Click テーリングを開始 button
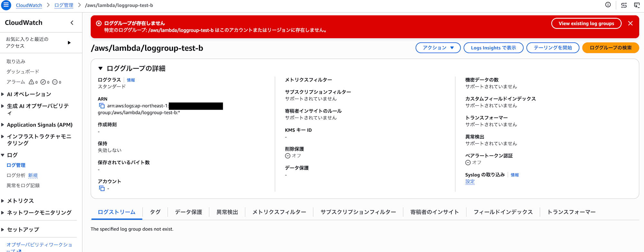Image resolution: width=644 pixels, height=252 pixels. [553, 48]
